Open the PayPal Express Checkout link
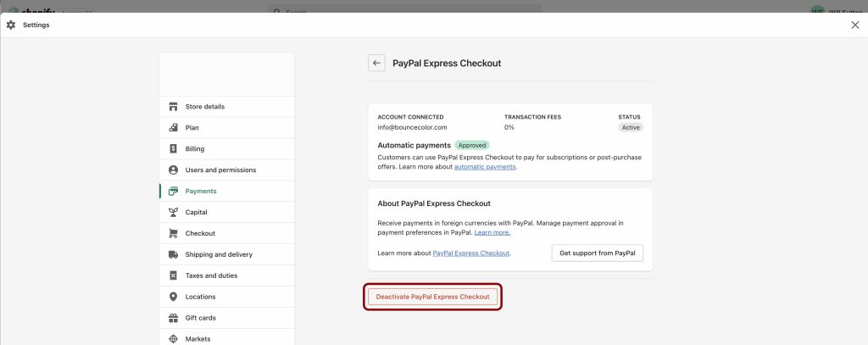Viewport: 868px width, 345px height. (x=470, y=253)
